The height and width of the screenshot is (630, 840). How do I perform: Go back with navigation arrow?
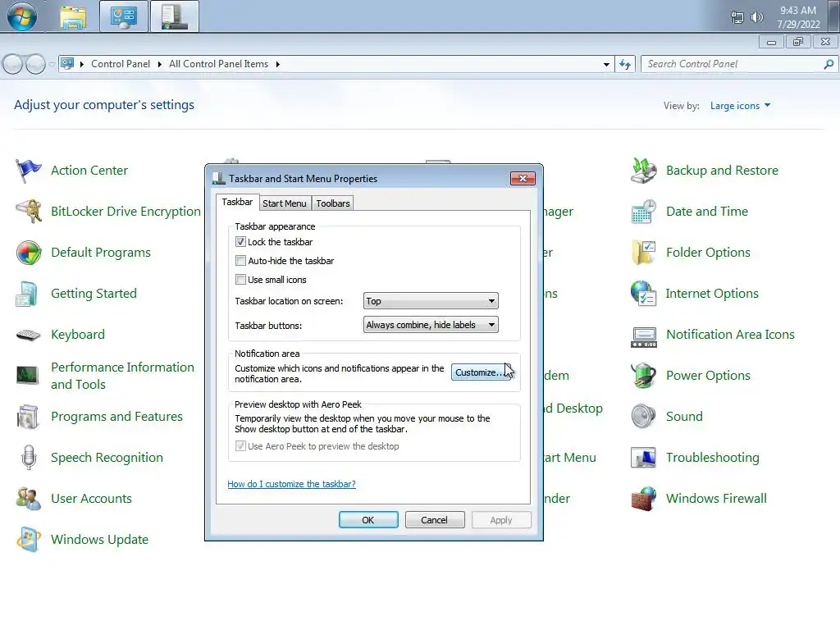(x=13, y=64)
